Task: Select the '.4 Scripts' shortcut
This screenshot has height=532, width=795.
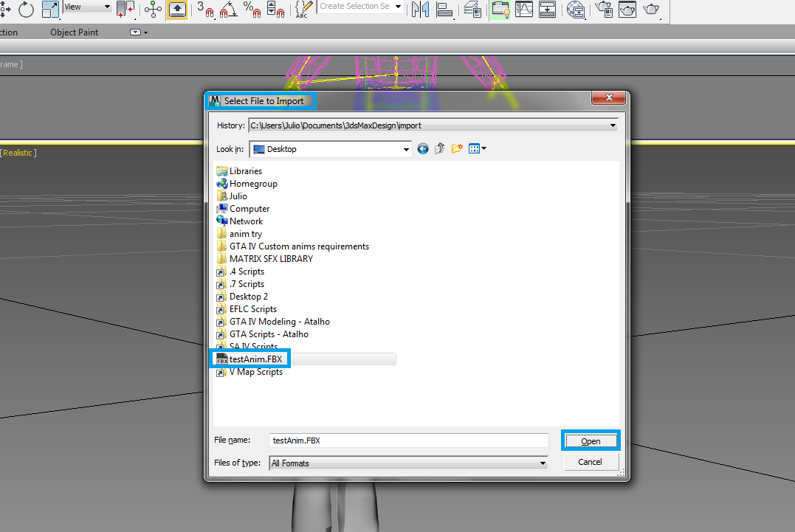Action: 241,272
